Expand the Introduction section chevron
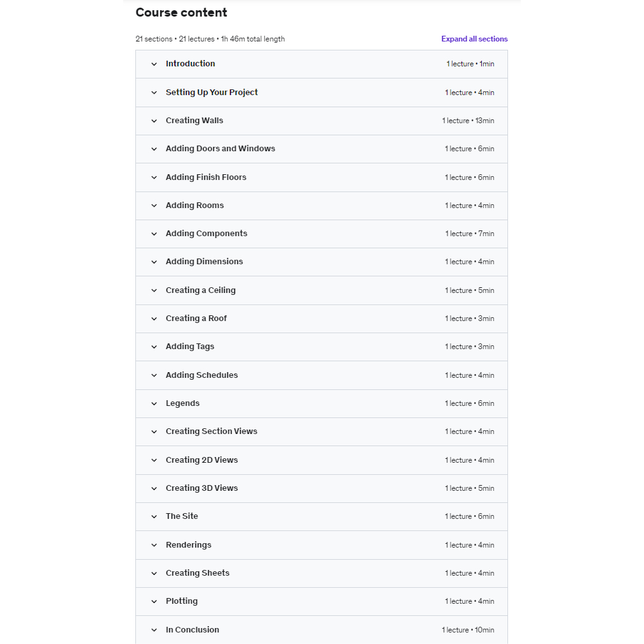Image resolution: width=644 pixels, height=644 pixels. [154, 64]
